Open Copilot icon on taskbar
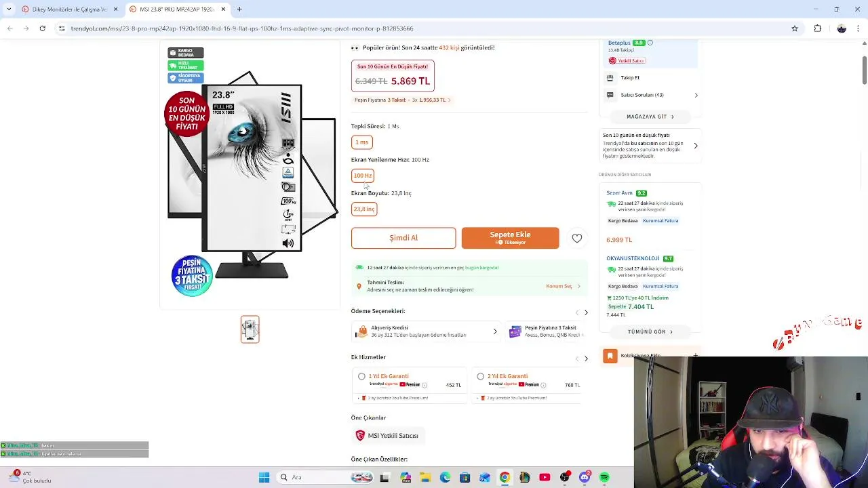Image resolution: width=868 pixels, height=488 pixels. (x=406, y=477)
